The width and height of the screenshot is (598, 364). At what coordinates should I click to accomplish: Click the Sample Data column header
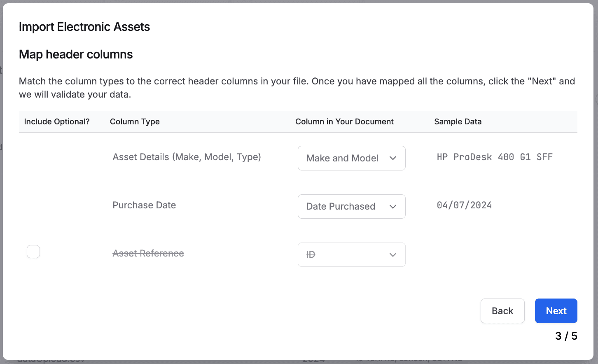point(458,121)
